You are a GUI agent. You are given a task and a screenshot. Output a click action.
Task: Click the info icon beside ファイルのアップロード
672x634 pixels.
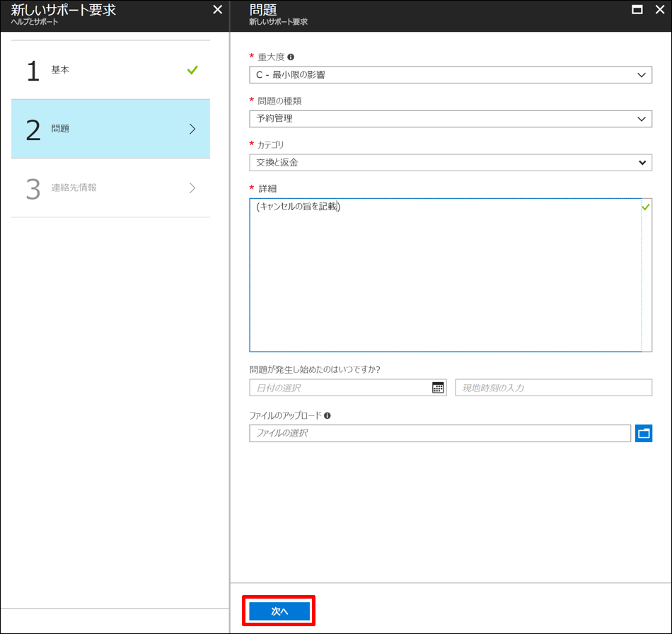pos(327,415)
